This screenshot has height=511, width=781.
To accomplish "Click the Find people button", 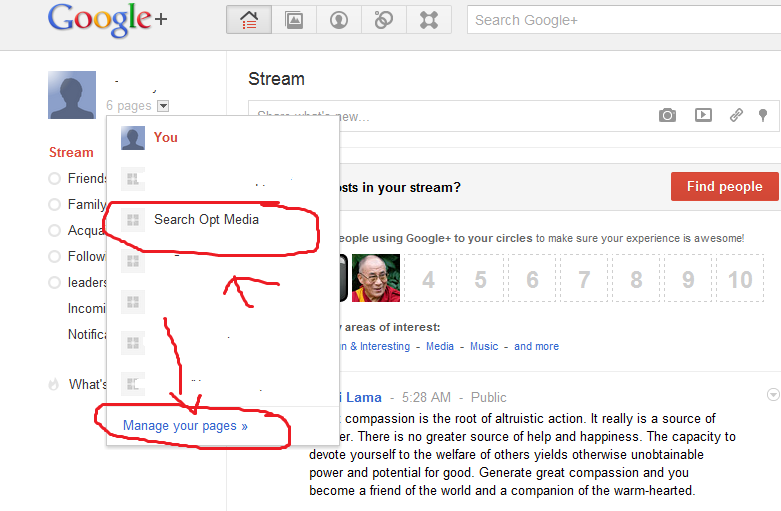I will (724, 186).
